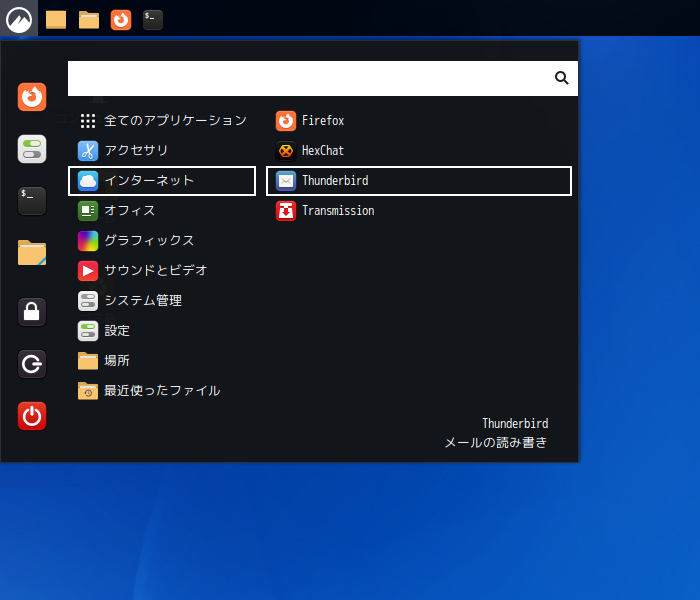Open settings toggles icon in favorites sidebar
The height and width of the screenshot is (600, 700).
[32, 149]
